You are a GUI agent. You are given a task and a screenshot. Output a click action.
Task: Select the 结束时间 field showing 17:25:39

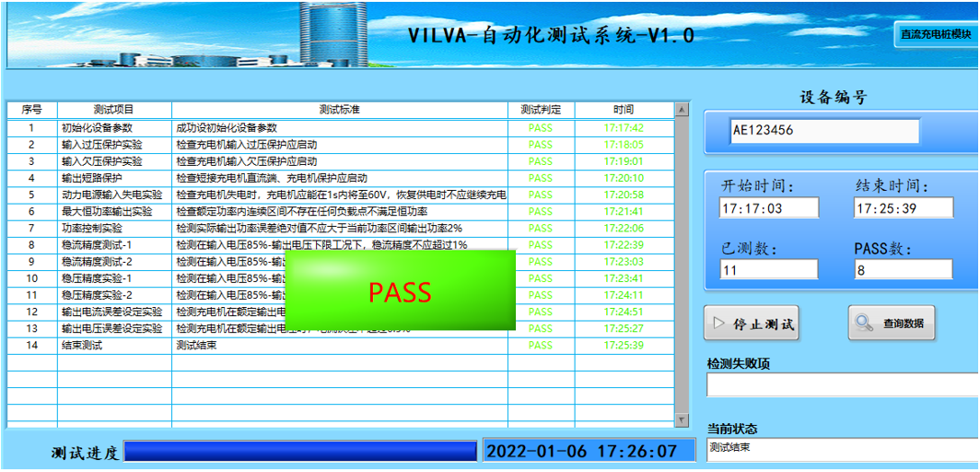(x=903, y=208)
